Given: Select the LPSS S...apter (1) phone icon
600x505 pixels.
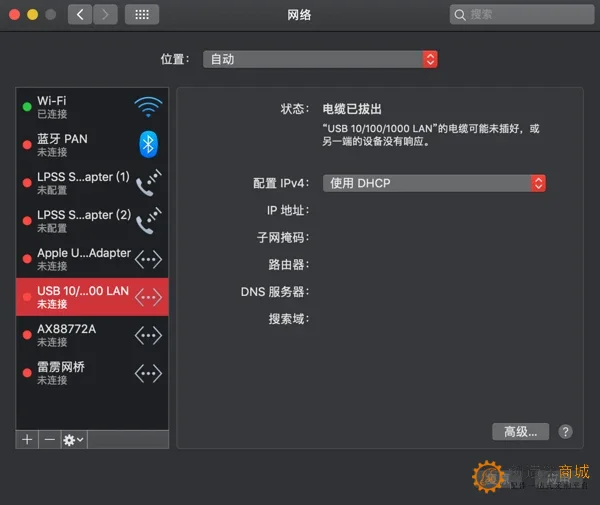Looking at the screenshot, I should [148, 182].
